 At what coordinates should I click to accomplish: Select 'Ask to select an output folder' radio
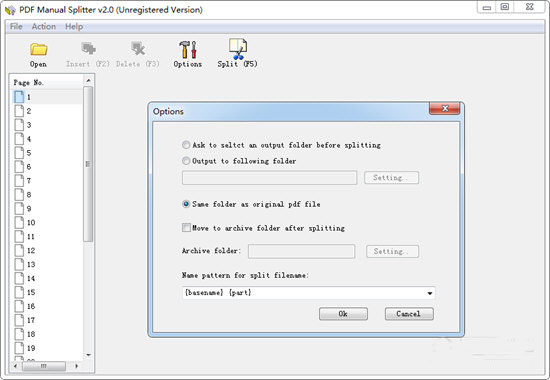(x=186, y=145)
